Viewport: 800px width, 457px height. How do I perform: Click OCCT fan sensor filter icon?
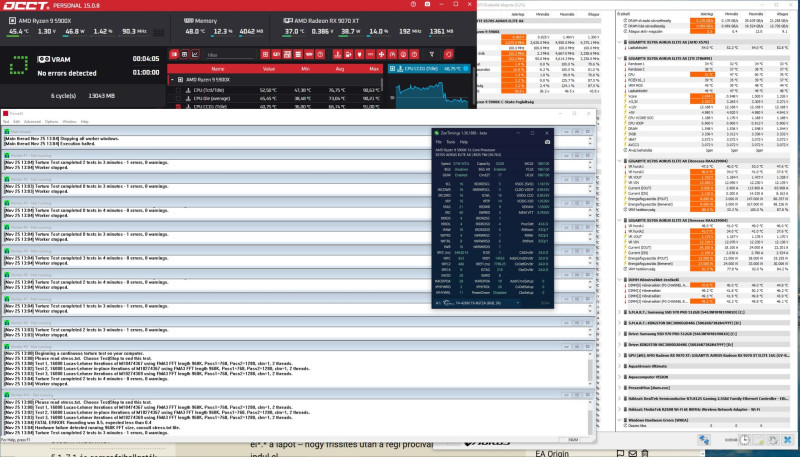(x=381, y=55)
